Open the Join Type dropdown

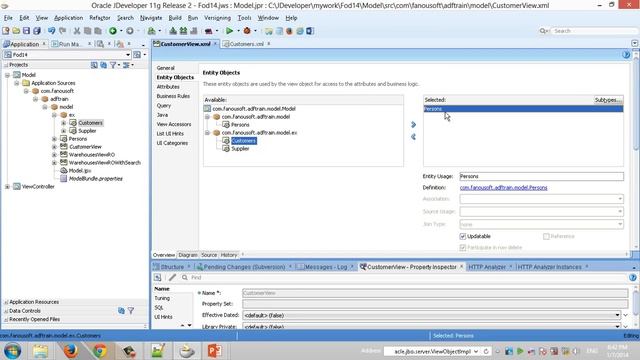coord(620,224)
